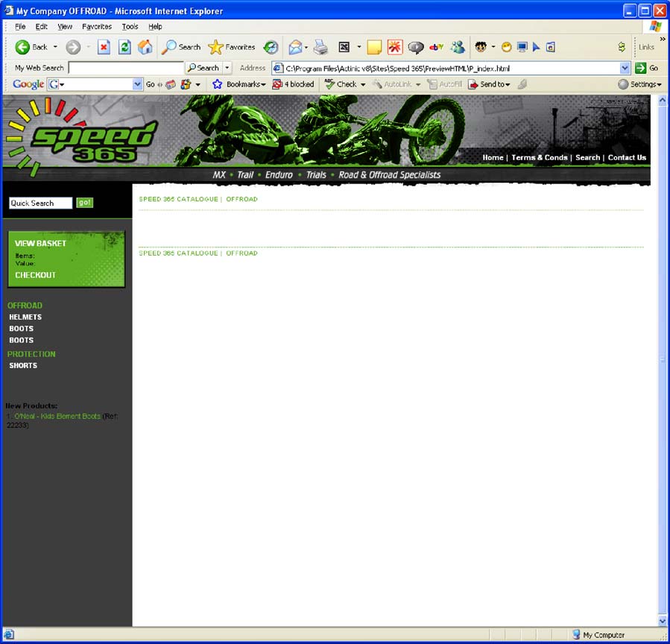This screenshot has height=644, width=670.
Task: Click the Print icon in the toolbar
Action: 320,47
